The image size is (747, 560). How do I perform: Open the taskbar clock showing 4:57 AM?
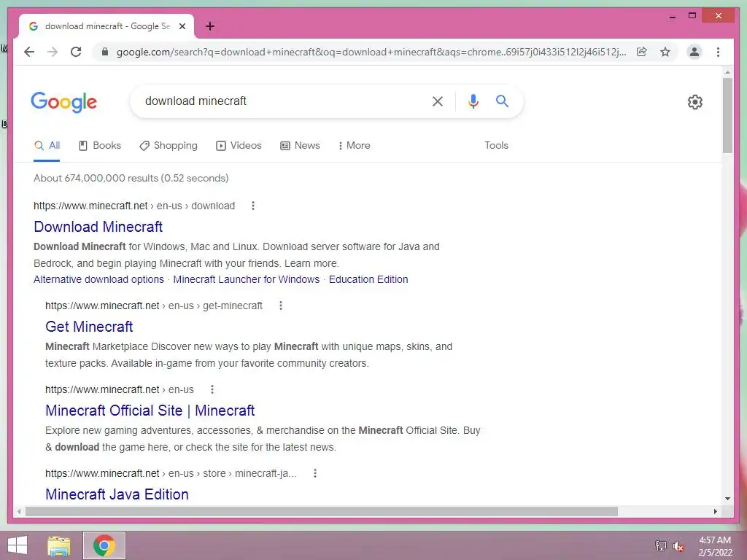click(x=715, y=545)
